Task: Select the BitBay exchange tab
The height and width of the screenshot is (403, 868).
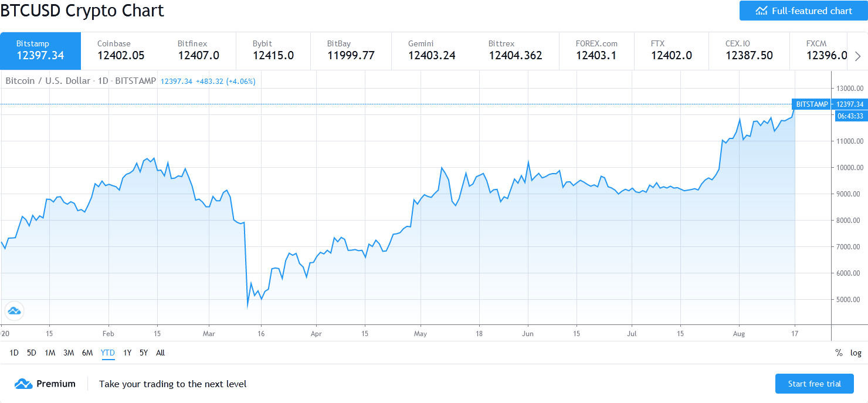Action: (351, 50)
